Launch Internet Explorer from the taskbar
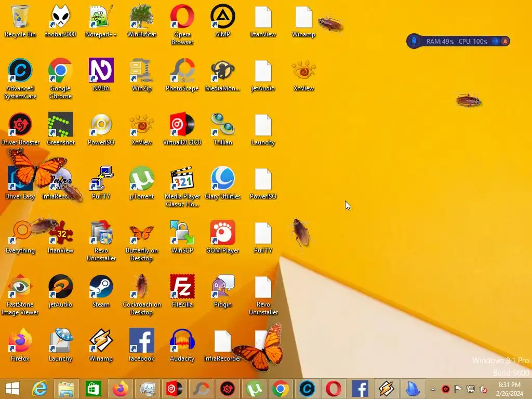 click(x=39, y=389)
